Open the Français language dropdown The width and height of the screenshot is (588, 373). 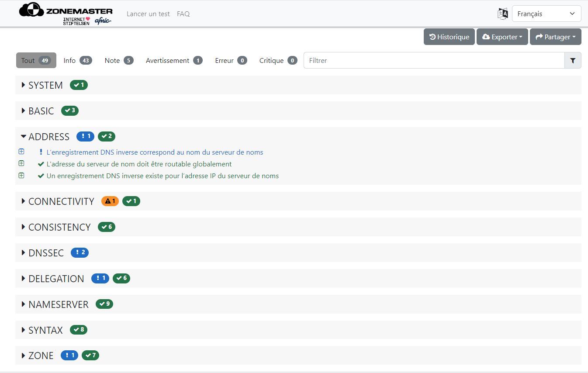point(546,14)
